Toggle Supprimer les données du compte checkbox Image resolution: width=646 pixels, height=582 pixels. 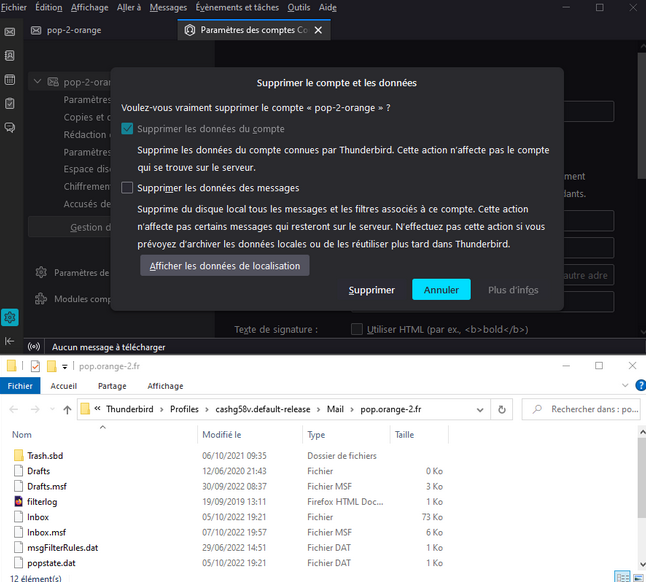coord(127,129)
